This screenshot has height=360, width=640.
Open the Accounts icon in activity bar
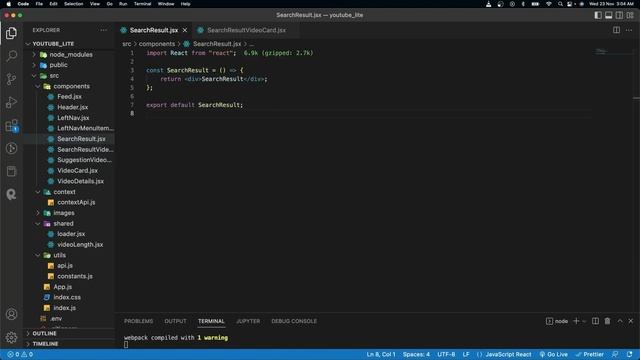coord(11,314)
